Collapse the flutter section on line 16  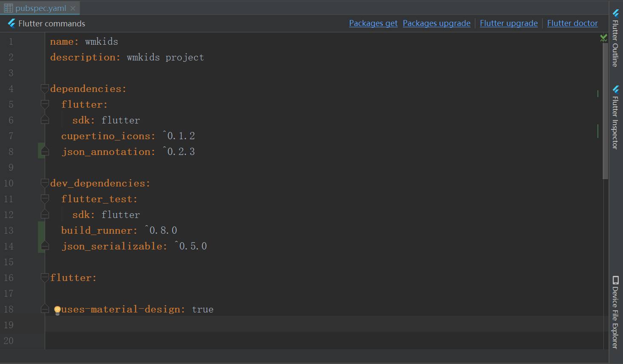point(45,278)
